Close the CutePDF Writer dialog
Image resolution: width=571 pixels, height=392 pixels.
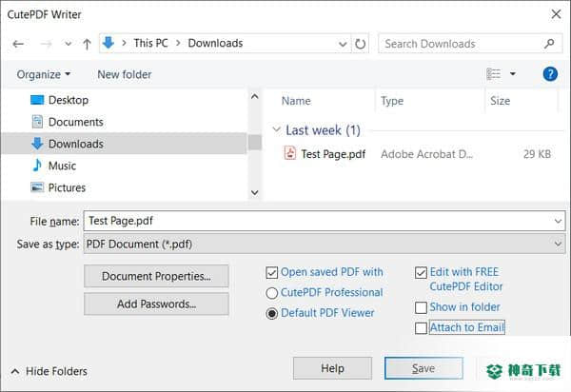point(556,14)
